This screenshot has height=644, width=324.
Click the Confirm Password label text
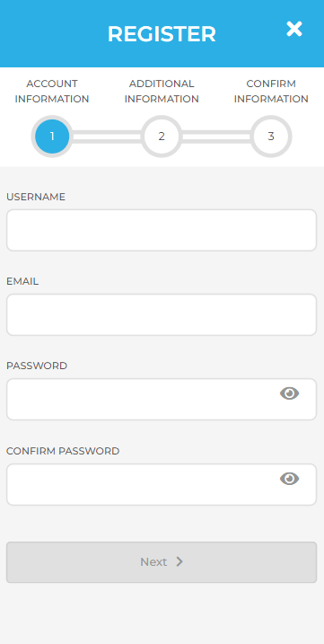[x=63, y=451]
